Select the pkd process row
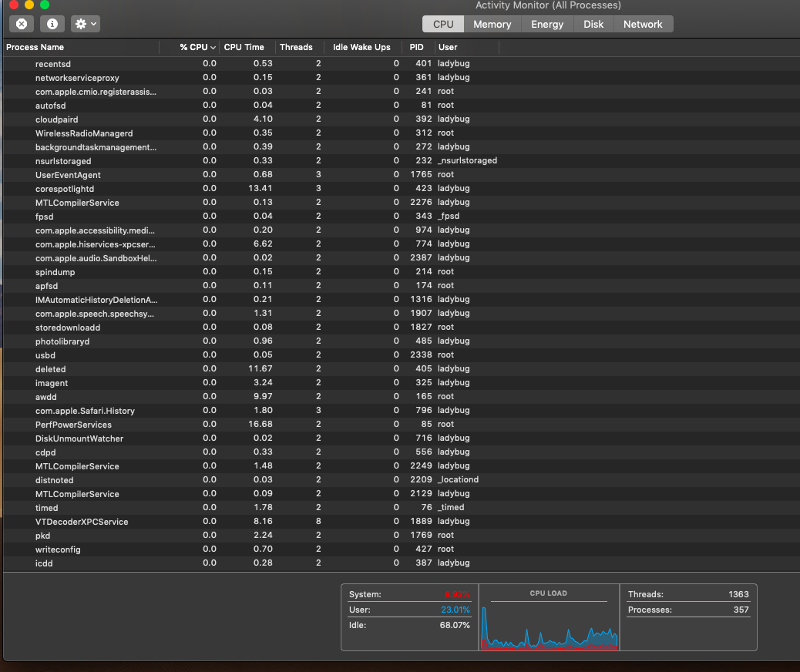 (x=402, y=536)
